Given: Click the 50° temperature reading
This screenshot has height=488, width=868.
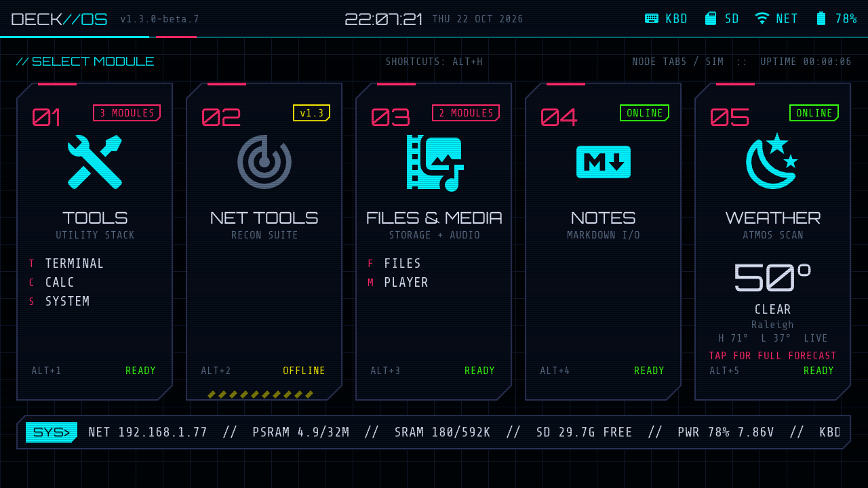Looking at the screenshot, I should (773, 277).
